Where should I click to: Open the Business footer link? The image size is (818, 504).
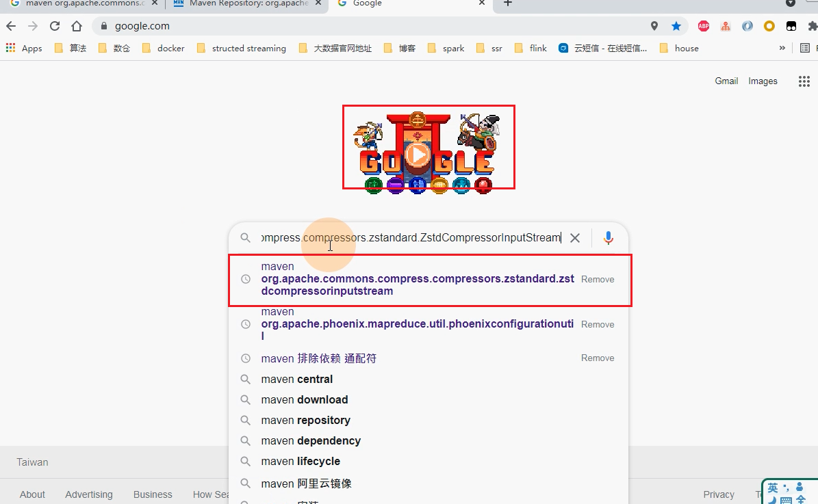[153, 494]
